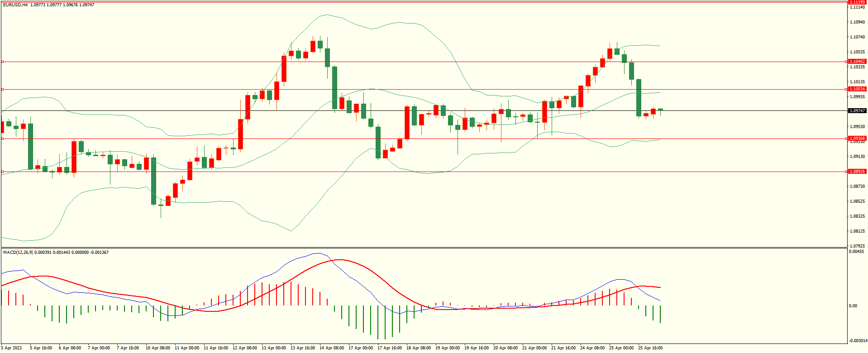This screenshot has height=353, width=868.
Task: Select the red 1.08926 price tag
Action: click(857, 172)
